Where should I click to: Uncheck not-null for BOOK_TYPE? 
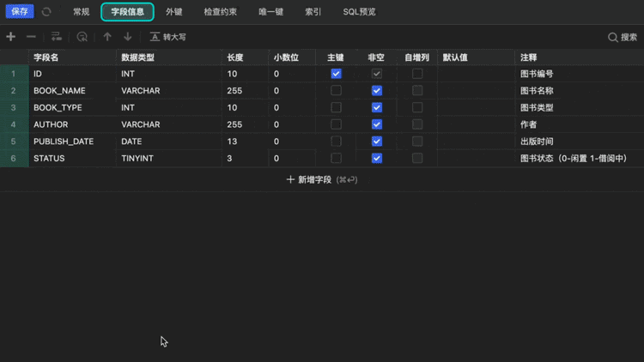coord(377,107)
